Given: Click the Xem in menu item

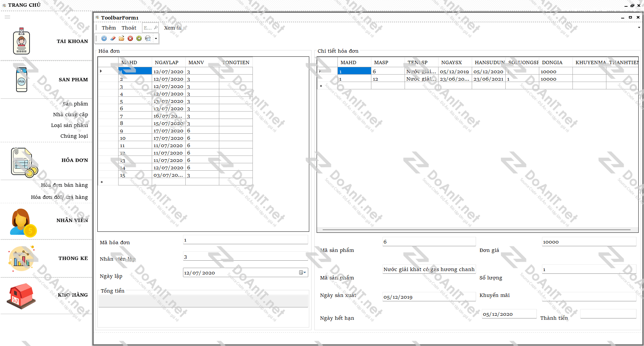Looking at the screenshot, I should (x=172, y=28).
